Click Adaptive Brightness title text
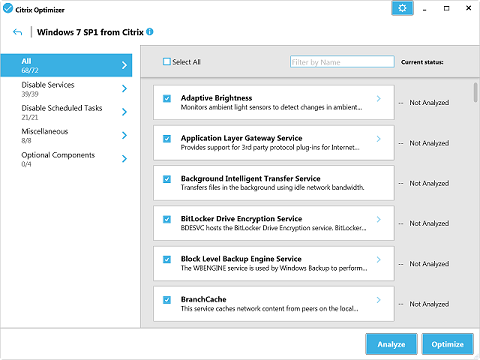The image size is (480, 360). (x=216, y=98)
